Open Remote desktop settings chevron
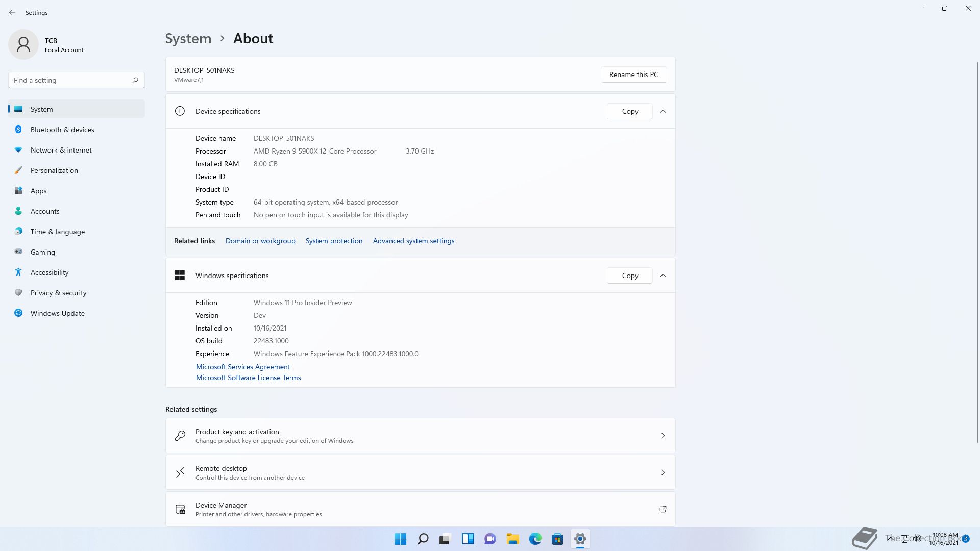Viewport: 980px width, 551px height. (663, 472)
